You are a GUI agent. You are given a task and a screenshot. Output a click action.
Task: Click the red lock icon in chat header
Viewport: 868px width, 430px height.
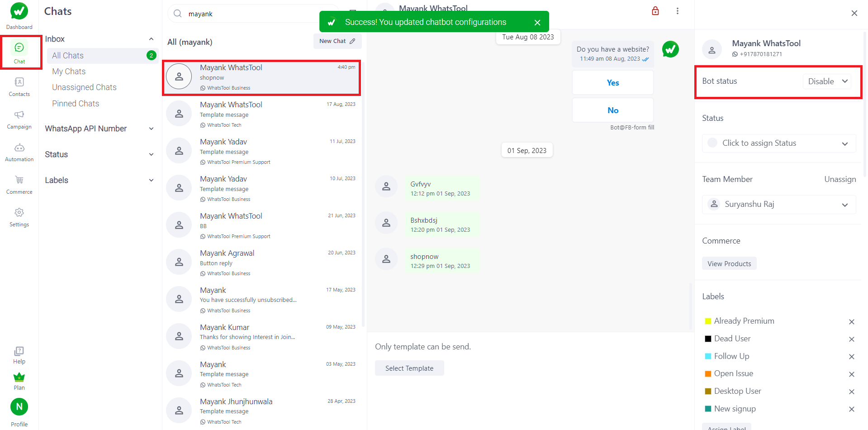[655, 11]
